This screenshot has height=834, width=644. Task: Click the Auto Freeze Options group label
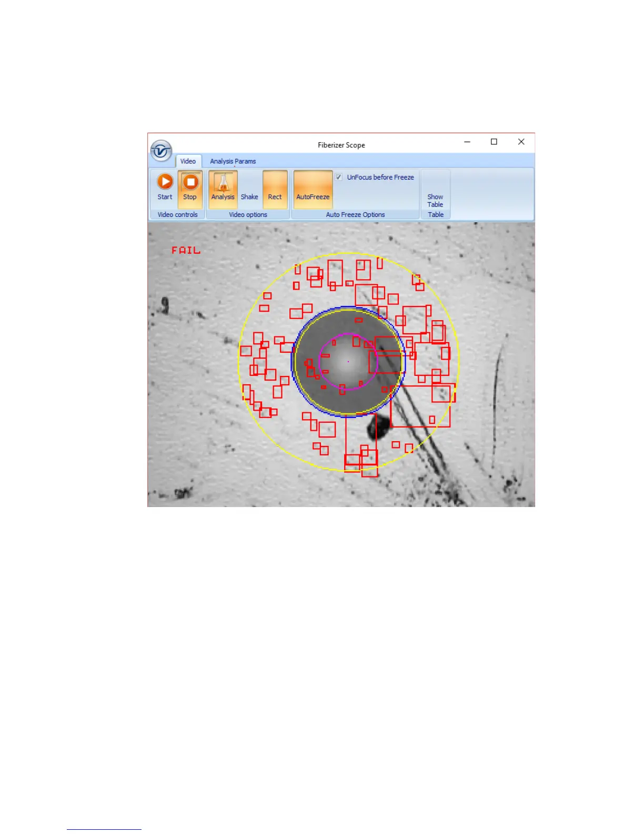(356, 215)
